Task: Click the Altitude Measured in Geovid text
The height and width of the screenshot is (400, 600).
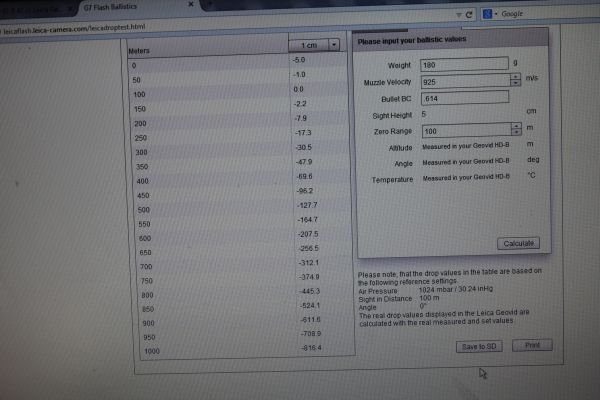Action: pyautogui.click(x=466, y=146)
